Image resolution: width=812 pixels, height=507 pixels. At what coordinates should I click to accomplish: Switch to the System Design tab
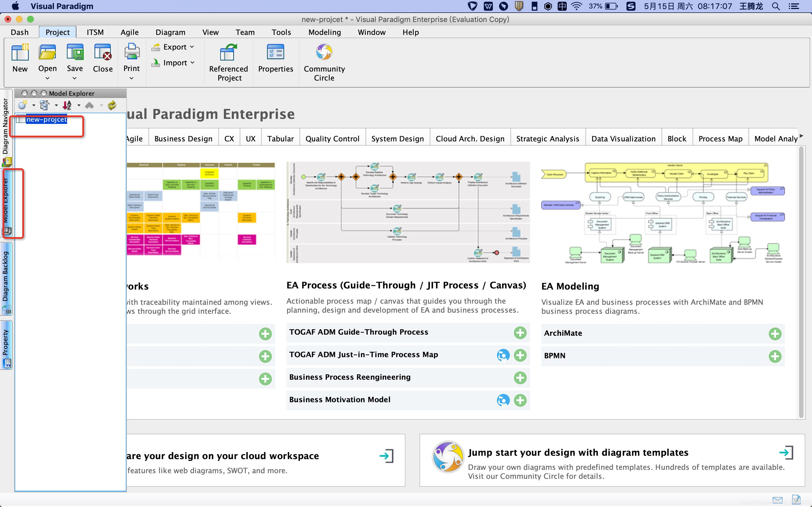(x=397, y=139)
